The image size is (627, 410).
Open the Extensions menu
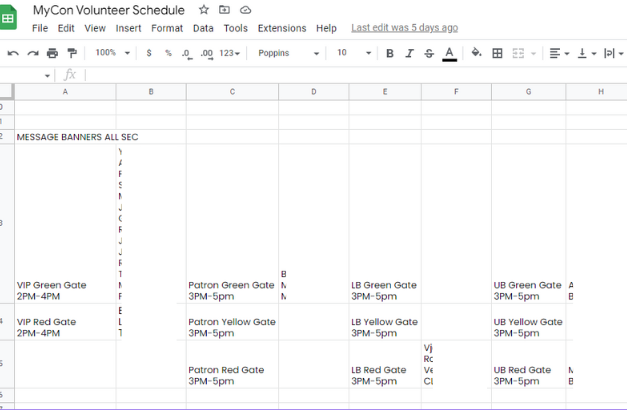(281, 28)
